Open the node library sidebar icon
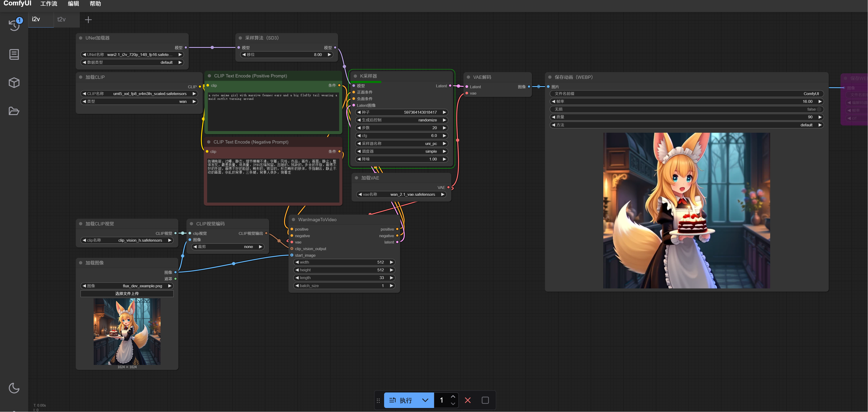This screenshot has height=412, width=868. 14,54
